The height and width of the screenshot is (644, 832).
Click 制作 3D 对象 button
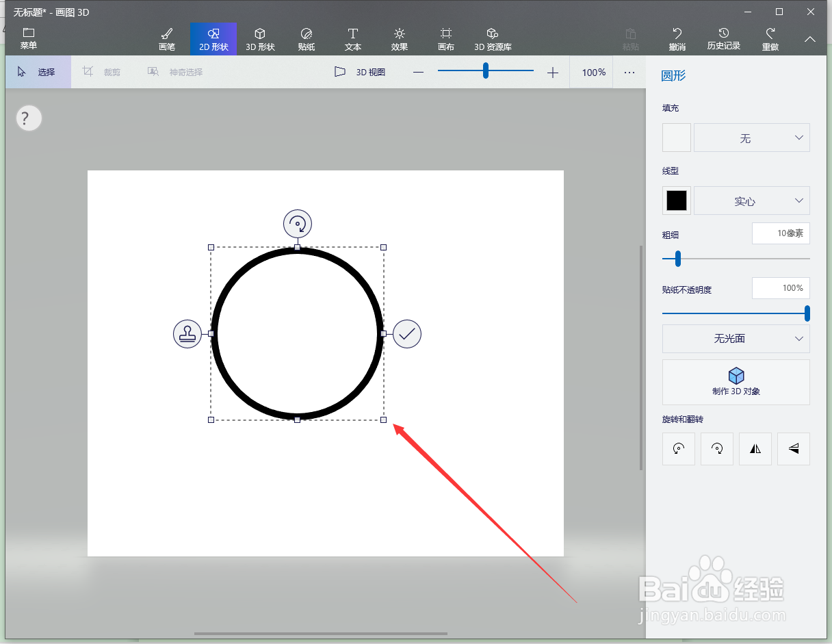click(x=736, y=382)
